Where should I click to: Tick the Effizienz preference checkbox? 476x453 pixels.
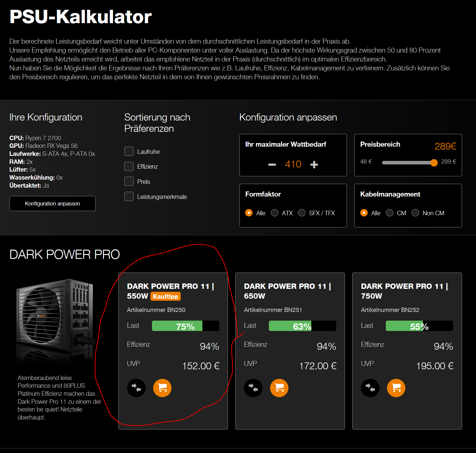tap(129, 166)
